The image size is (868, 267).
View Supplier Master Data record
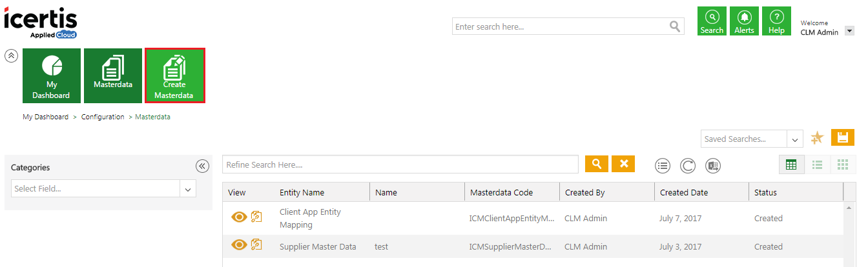[x=239, y=245]
